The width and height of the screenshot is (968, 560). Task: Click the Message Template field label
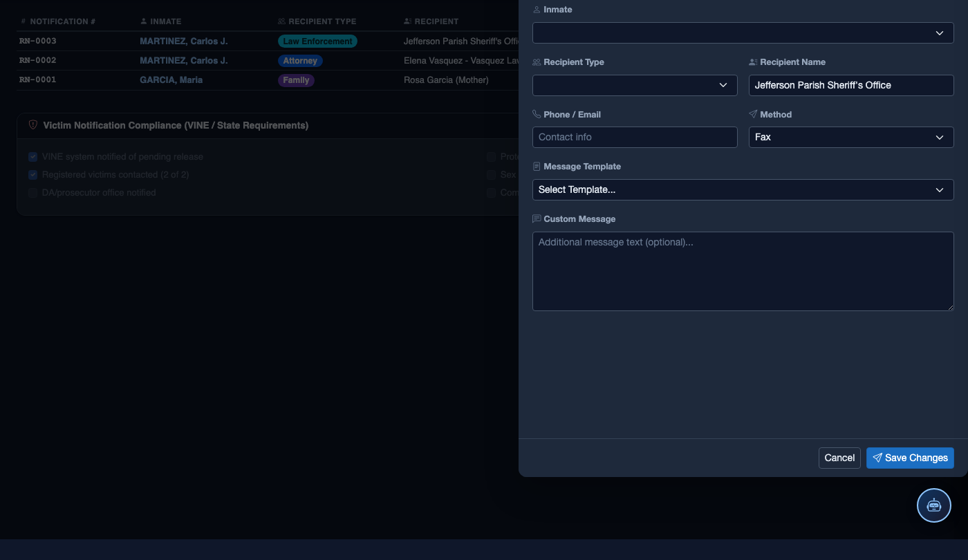click(x=582, y=167)
